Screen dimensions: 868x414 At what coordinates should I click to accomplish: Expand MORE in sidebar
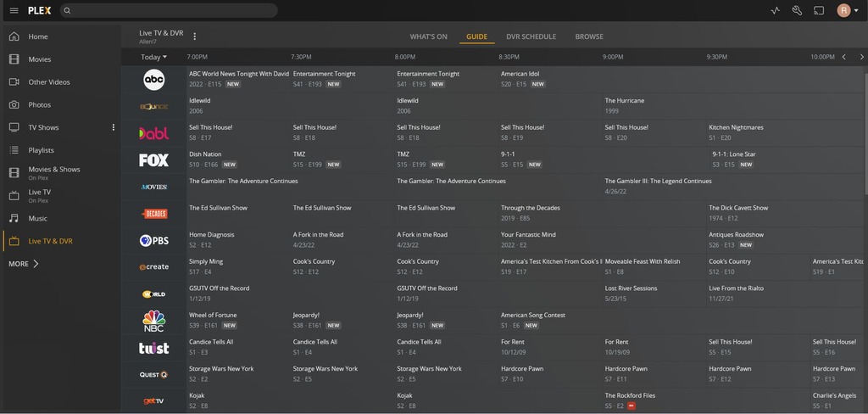(x=24, y=264)
